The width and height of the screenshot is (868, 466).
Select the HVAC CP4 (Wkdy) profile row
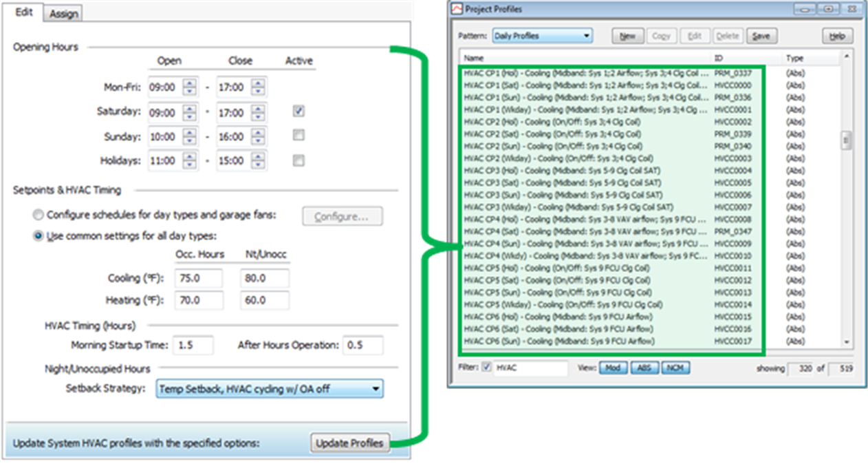point(649,256)
